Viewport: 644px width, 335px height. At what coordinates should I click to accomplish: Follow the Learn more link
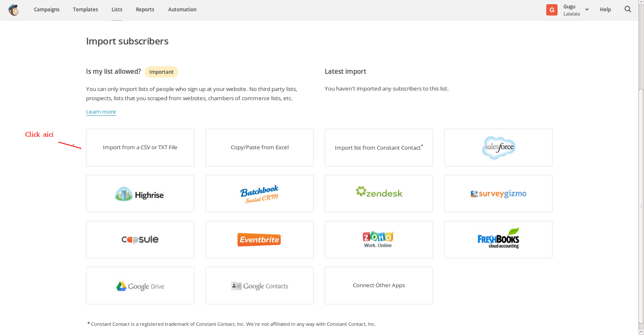[101, 112]
